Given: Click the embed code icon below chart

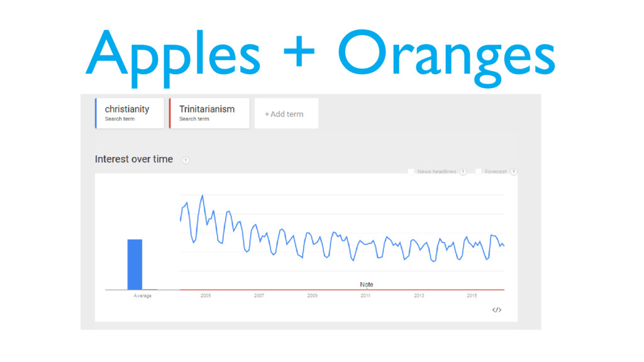Looking at the screenshot, I should pos(497,310).
